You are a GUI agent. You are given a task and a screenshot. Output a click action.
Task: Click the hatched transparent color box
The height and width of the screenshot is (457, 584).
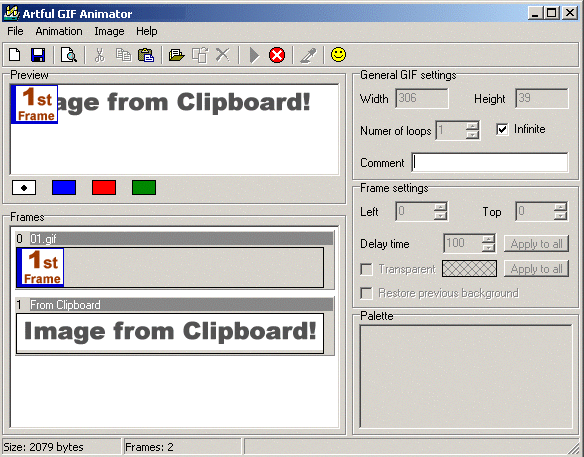pyautogui.click(x=469, y=269)
